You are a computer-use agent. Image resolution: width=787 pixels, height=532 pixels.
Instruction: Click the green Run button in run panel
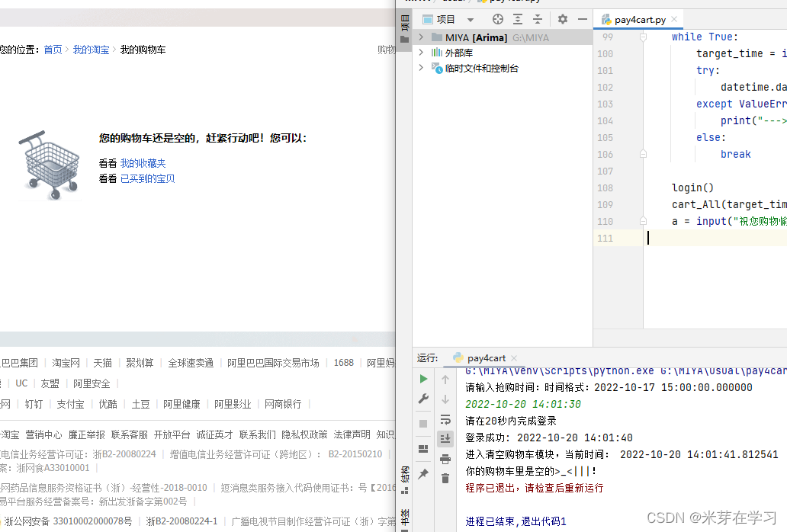tap(423, 379)
